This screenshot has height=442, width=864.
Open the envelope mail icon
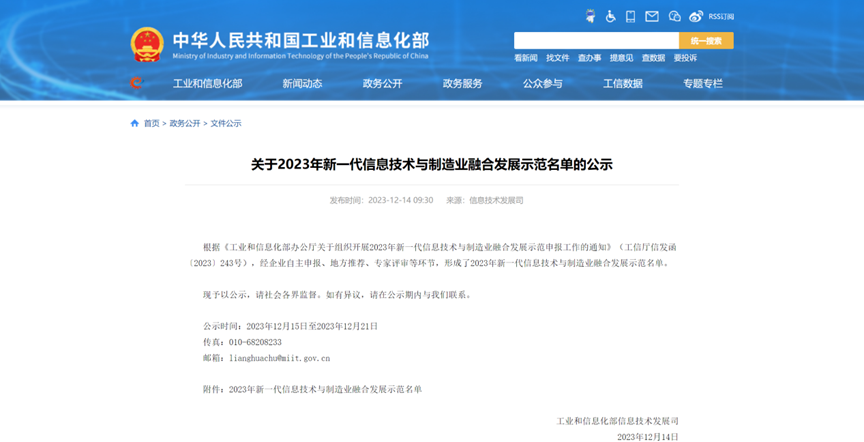[652, 16]
